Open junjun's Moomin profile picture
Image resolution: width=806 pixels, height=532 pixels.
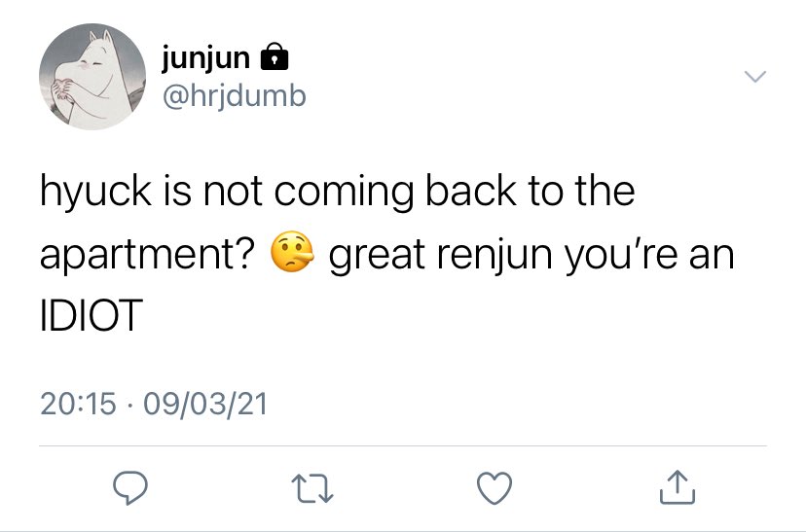click(92, 77)
